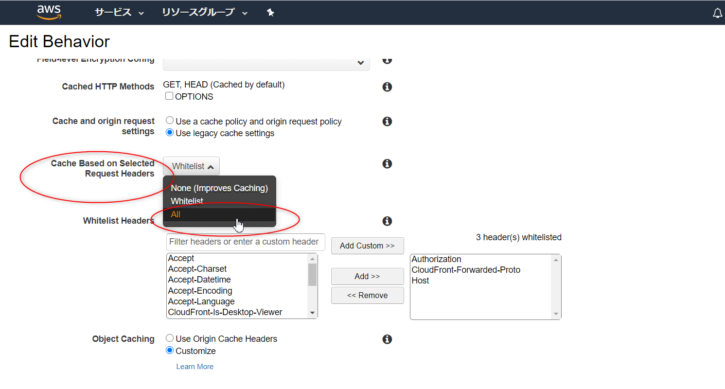Open the Learn More link

(x=195, y=366)
